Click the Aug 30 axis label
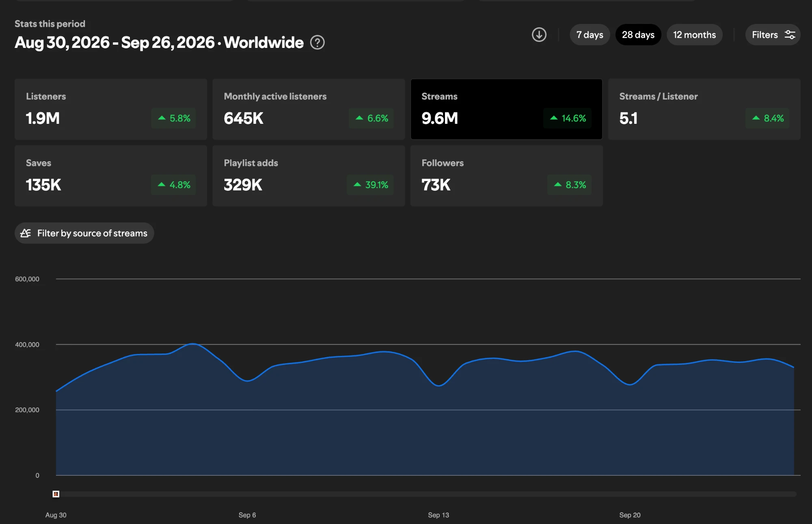Image resolution: width=812 pixels, height=524 pixels. click(56, 515)
